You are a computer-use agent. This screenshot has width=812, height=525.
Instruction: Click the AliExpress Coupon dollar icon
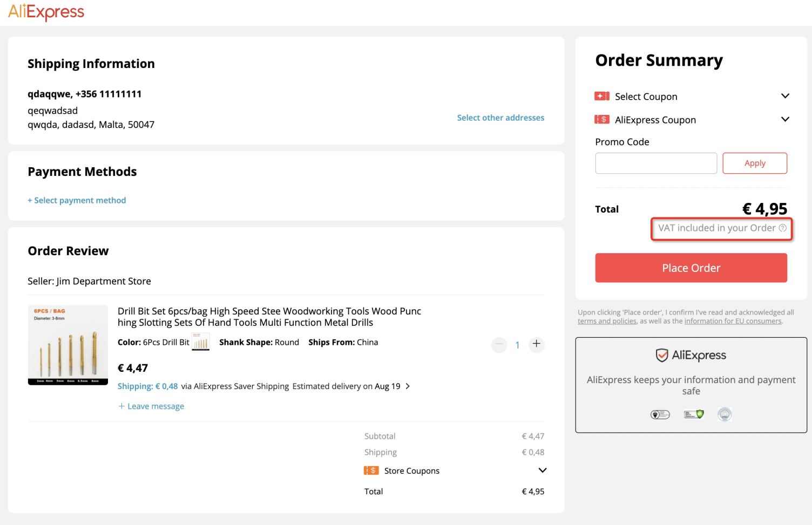(x=601, y=119)
